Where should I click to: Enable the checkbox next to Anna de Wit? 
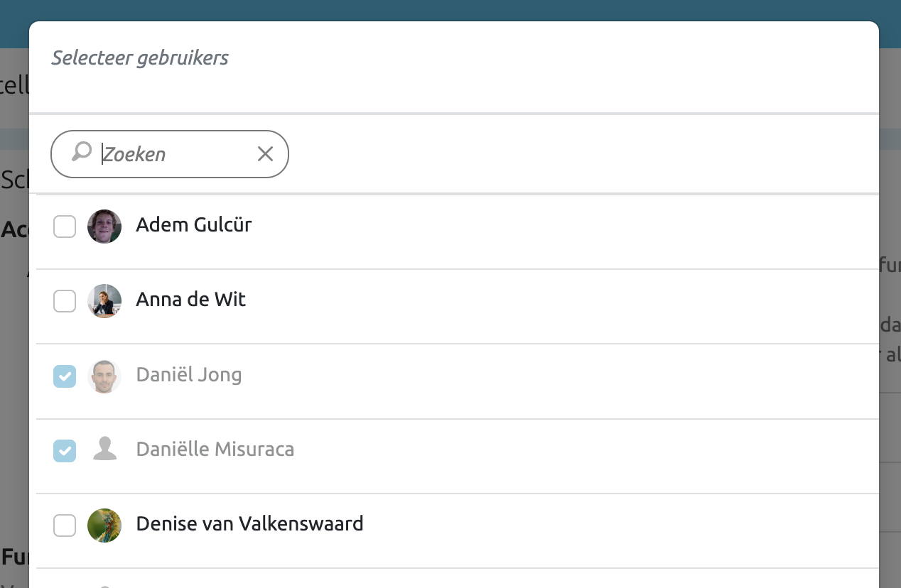tap(65, 301)
